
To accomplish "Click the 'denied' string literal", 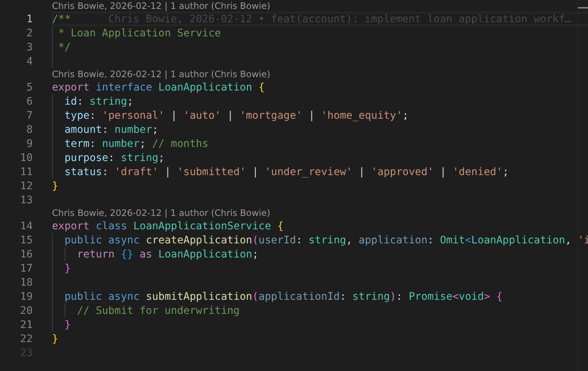I will pos(477,172).
